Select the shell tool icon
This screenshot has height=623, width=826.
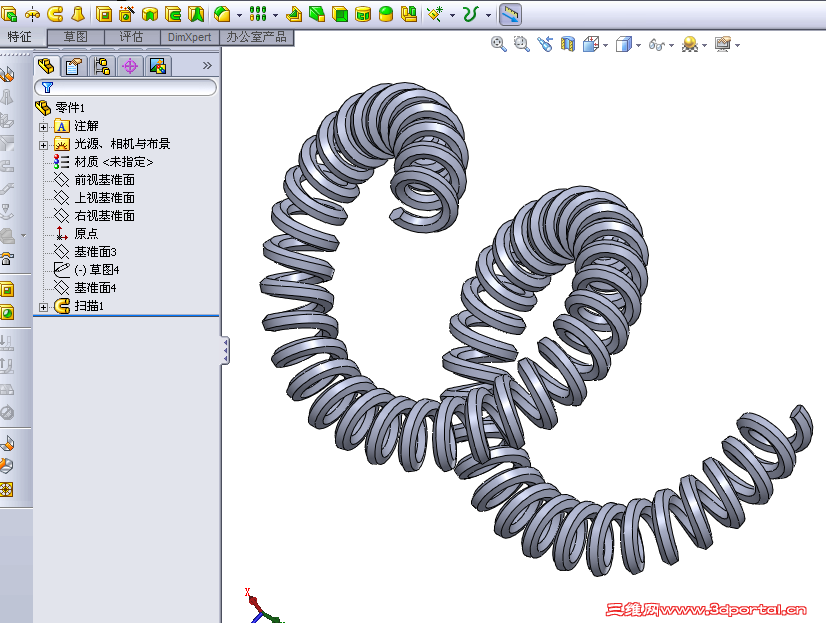tap(340, 14)
